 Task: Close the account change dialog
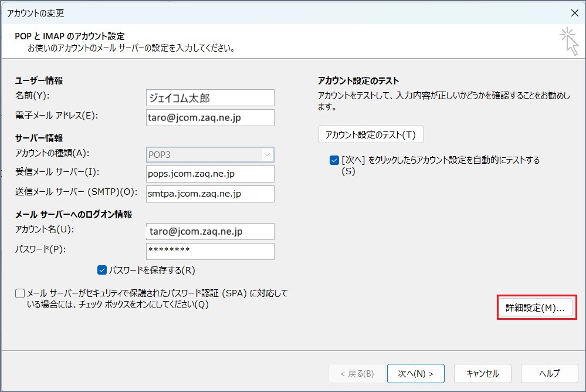click(x=574, y=12)
